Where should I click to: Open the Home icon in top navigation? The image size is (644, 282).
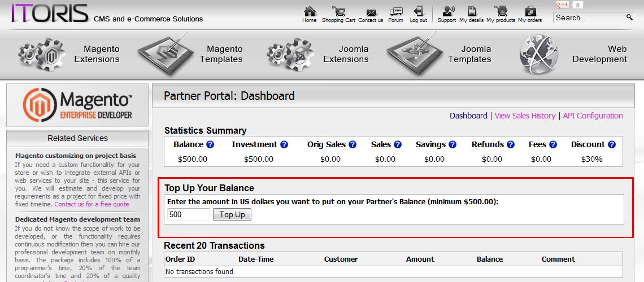[309, 11]
